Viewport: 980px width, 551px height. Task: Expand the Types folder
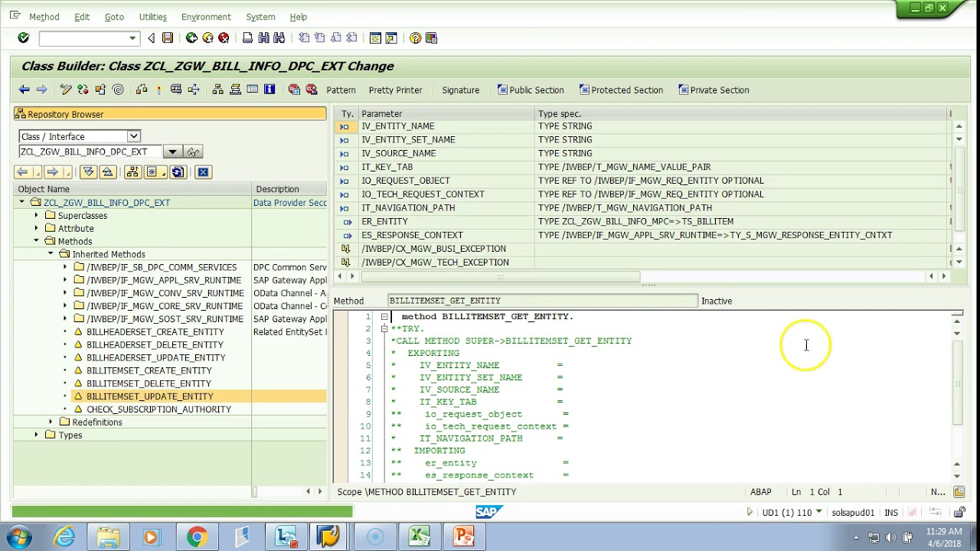click(36, 435)
